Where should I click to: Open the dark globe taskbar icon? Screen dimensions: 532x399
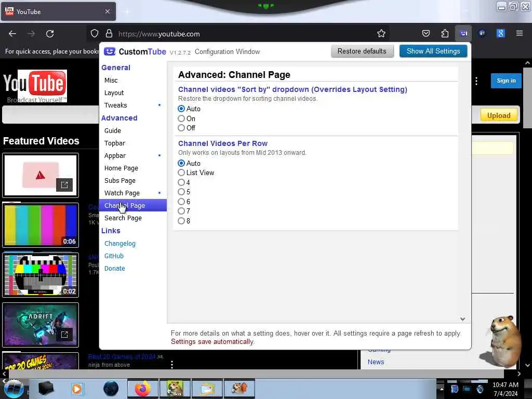(x=111, y=389)
